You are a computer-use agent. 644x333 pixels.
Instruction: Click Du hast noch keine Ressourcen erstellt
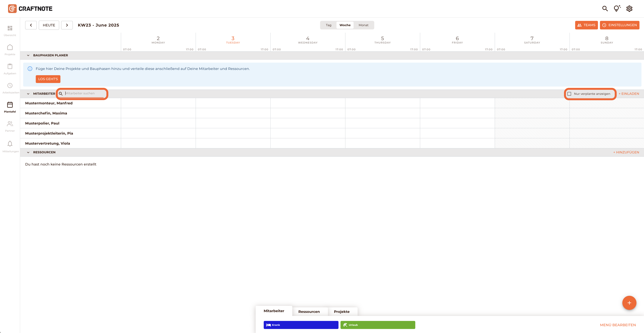(61, 164)
